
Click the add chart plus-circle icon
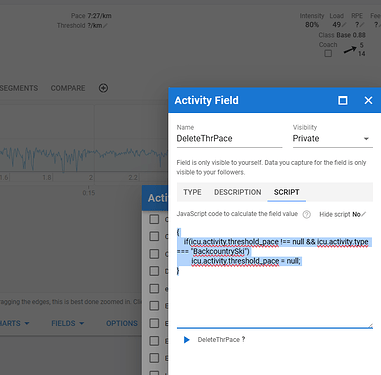(103, 88)
